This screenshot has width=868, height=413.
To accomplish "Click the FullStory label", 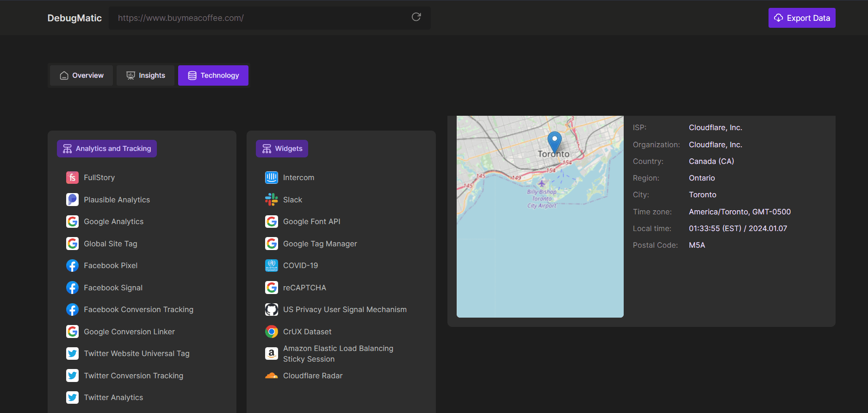I will [99, 177].
